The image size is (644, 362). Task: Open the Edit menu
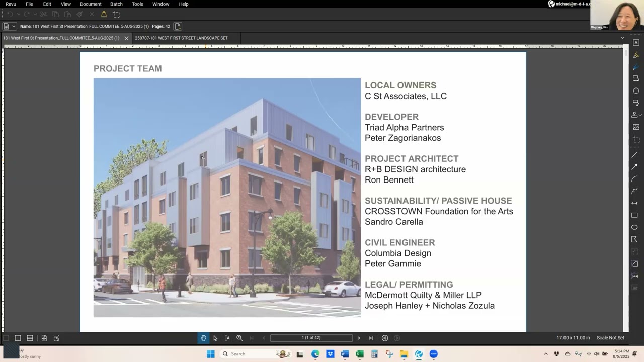tap(47, 4)
